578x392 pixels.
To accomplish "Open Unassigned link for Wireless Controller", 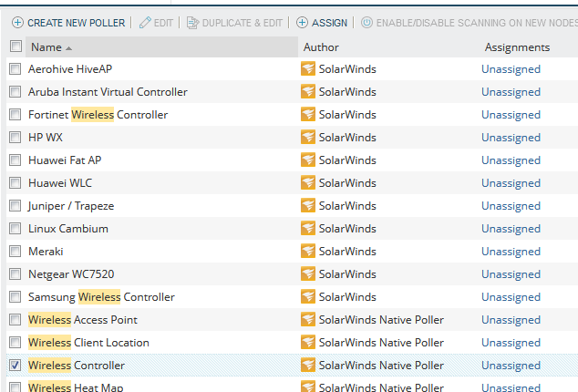I will pyautogui.click(x=511, y=366).
